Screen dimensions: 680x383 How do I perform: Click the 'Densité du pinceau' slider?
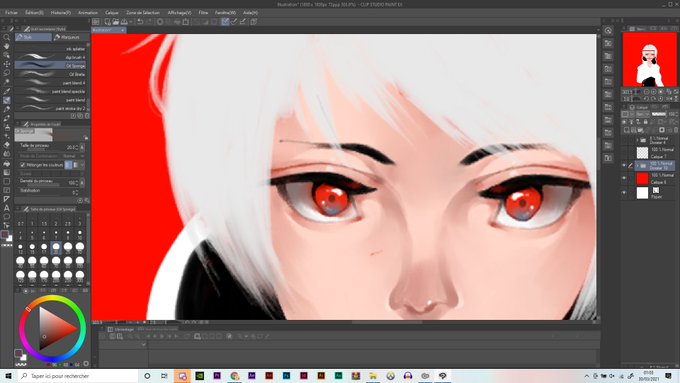[41, 185]
